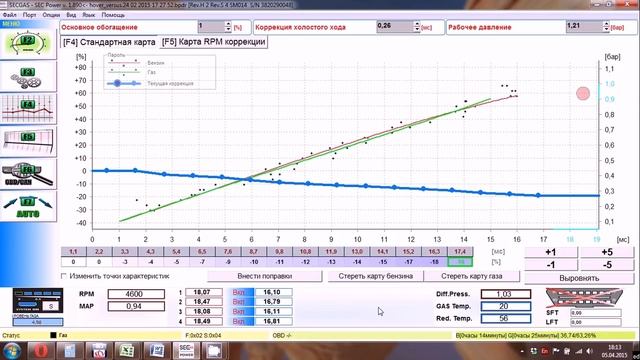
Task: Enable Изменить точки характеристик checkbox
Action: [x=64, y=276]
